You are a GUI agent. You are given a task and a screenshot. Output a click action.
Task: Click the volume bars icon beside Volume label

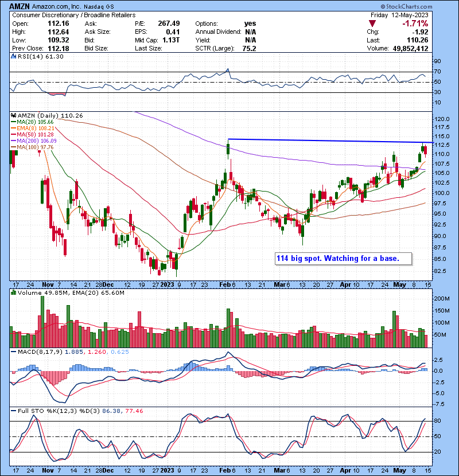coord(14,292)
